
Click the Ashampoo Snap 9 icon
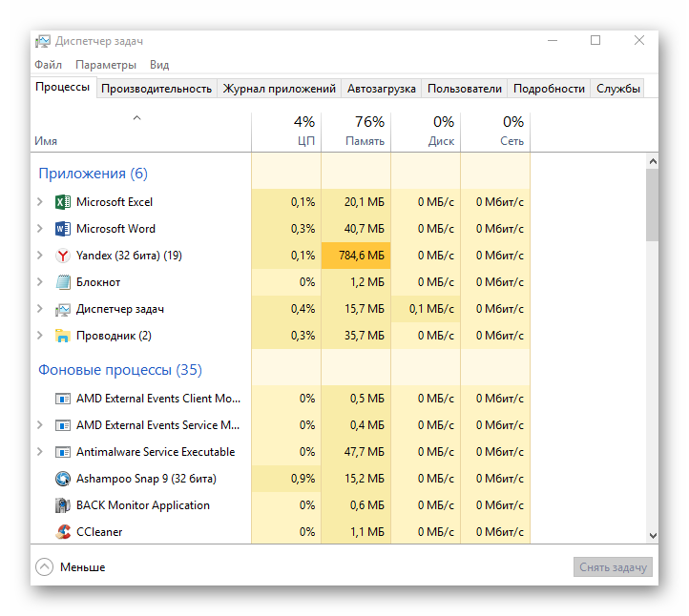[62, 479]
